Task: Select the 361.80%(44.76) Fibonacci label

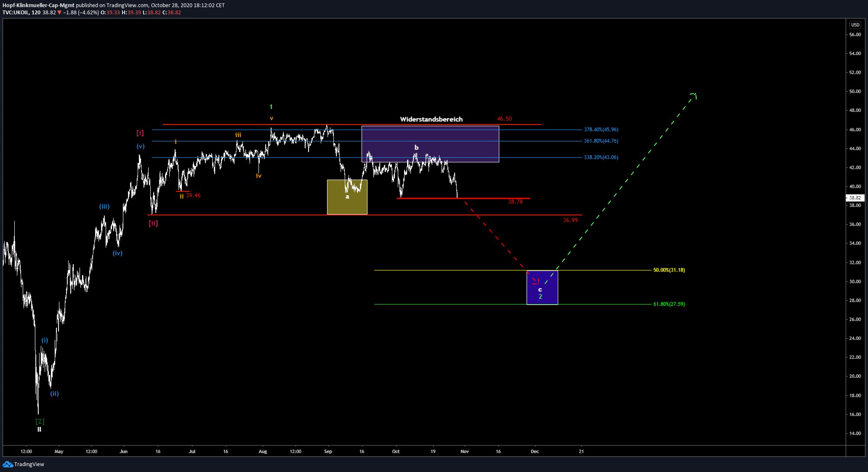Action: pos(601,141)
